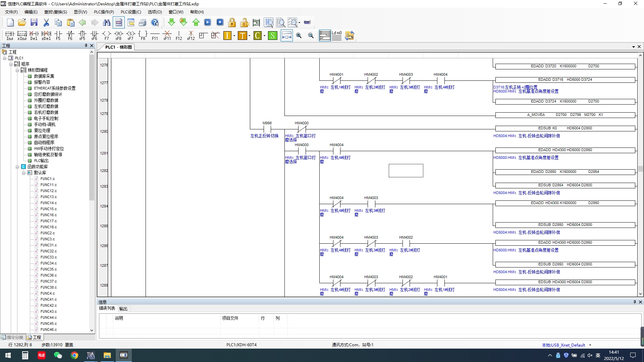Click the green Download to PLC arrow
The width and height of the screenshot is (644, 362).
tap(171, 22)
